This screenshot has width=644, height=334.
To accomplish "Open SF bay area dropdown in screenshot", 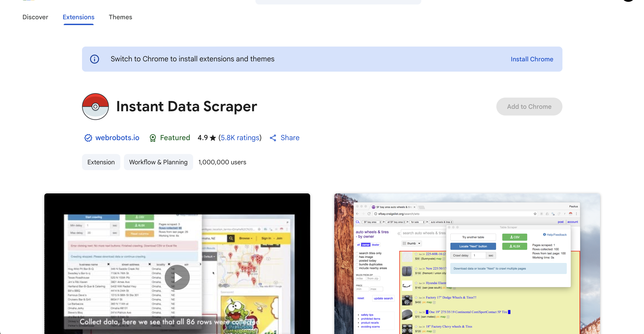I will [x=372, y=222].
